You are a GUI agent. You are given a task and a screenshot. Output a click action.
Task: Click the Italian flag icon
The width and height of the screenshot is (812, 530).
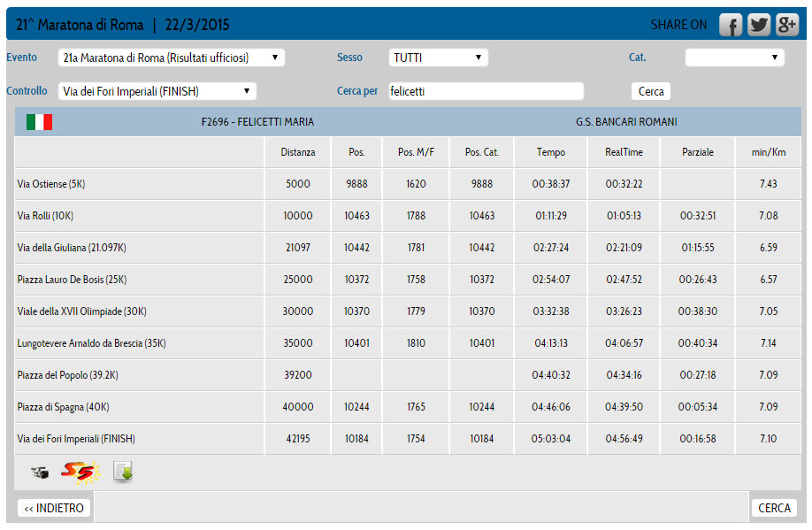39,122
